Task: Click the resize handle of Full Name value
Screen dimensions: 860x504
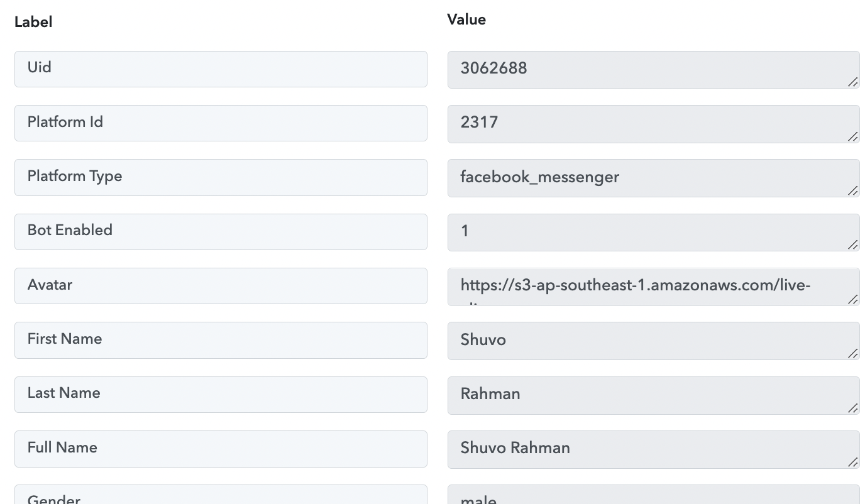Action: [852, 463]
